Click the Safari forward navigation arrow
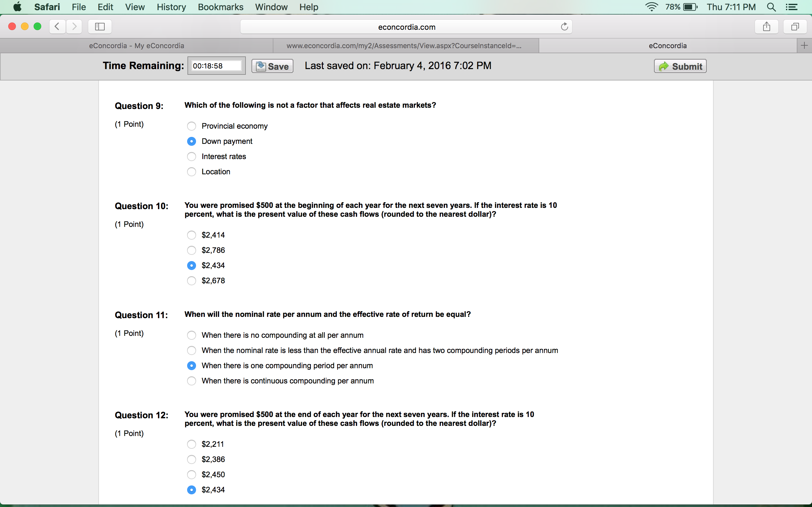This screenshot has height=507, width=812. click(74, 27)
